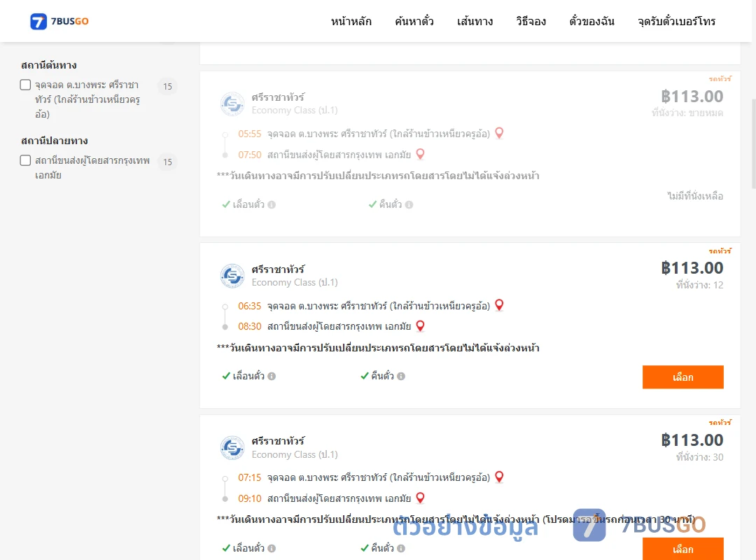Click ที่นั่งว่าง: 12 seat availability text
Viewport: 756px width, 560px height.
(x=699, y=285)
